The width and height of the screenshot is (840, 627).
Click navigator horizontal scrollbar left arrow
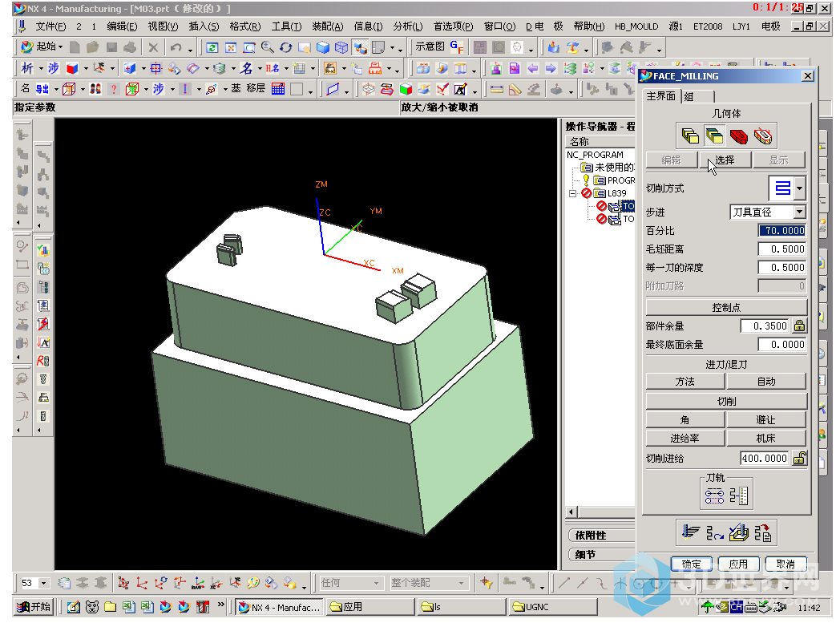[571, 512]
